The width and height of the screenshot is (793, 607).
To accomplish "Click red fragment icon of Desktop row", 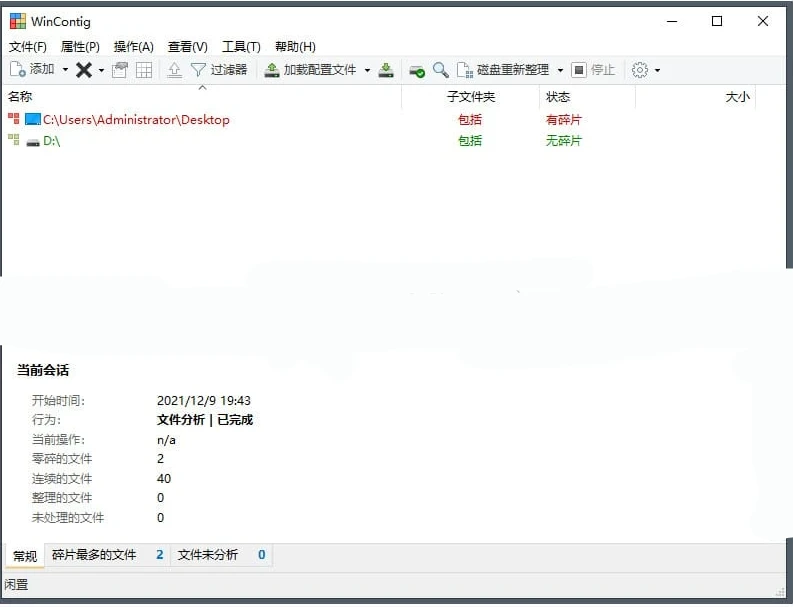I will pos(14,119).
